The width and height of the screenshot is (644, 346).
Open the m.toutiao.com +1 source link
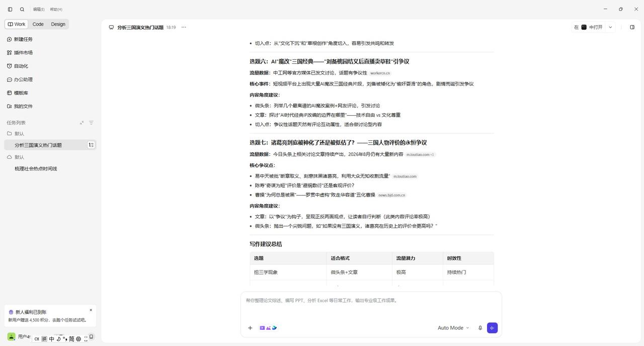(x=420, y=155)
